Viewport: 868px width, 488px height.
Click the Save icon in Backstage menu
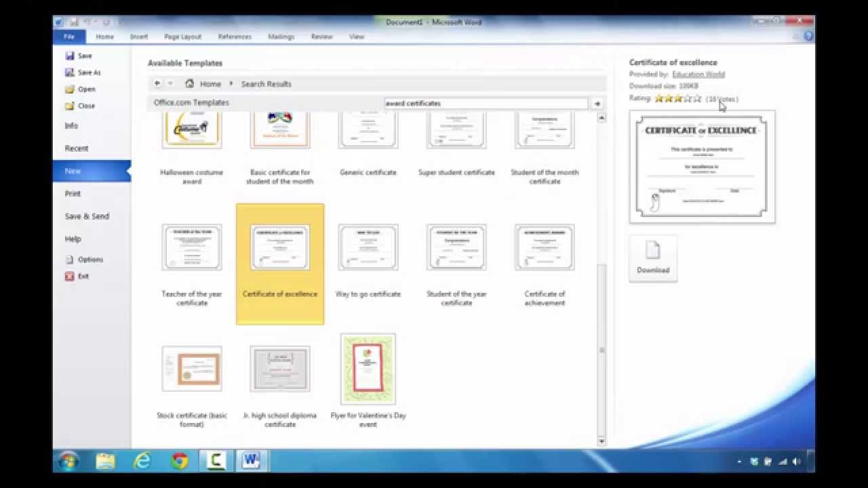click(69, 56)
